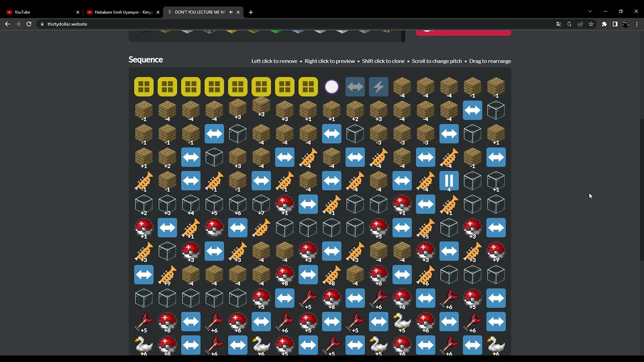The width and height of the screenshot is (644, 362).
Task: Click the greyed-out double-arrow icon beside the lightning bolt
Action: point(355,87)
